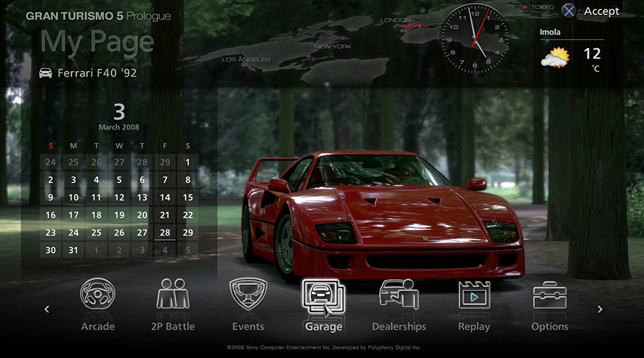Click the March 2008 month label
Screen dimensions: 644x358
pos(119,127)
